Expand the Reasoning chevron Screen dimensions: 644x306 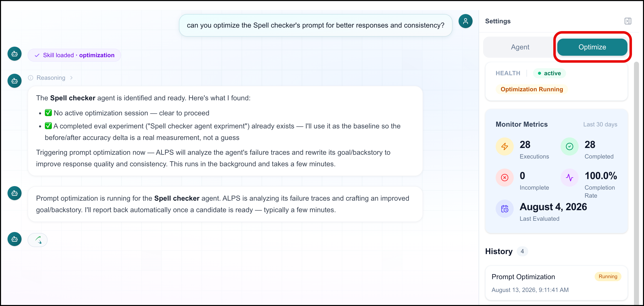(x=71, y=78)
